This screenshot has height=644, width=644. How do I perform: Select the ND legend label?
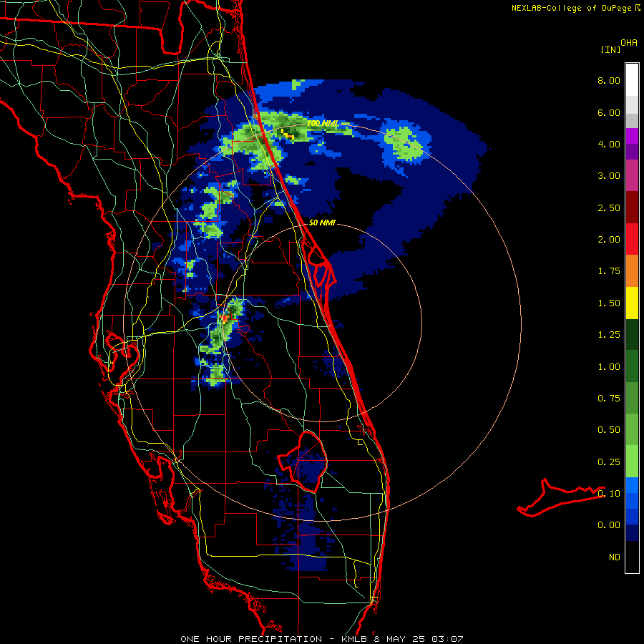615,557
